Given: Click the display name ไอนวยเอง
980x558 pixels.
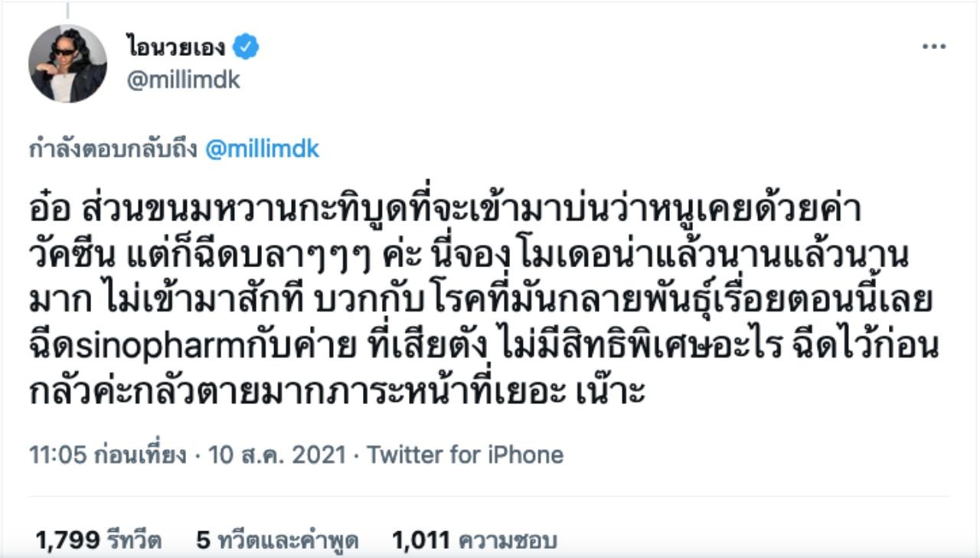Looking at the screenshot, I should point(176,47).
